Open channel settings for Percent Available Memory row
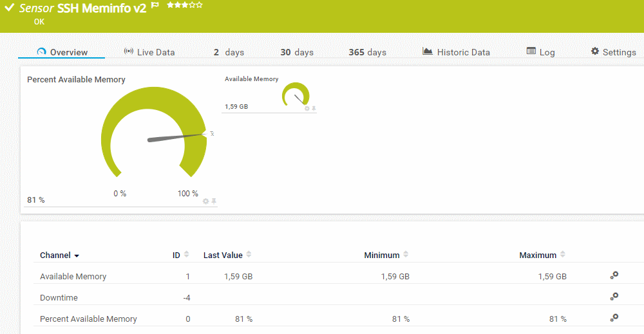This screenshot has width=644, height=334. click(614, 318)
